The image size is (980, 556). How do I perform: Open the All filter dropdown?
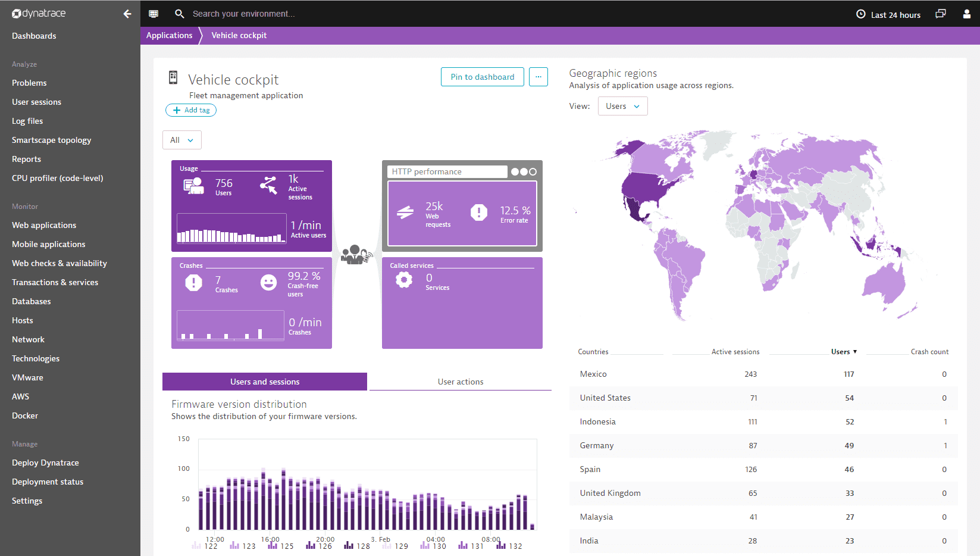coord(182,140)
